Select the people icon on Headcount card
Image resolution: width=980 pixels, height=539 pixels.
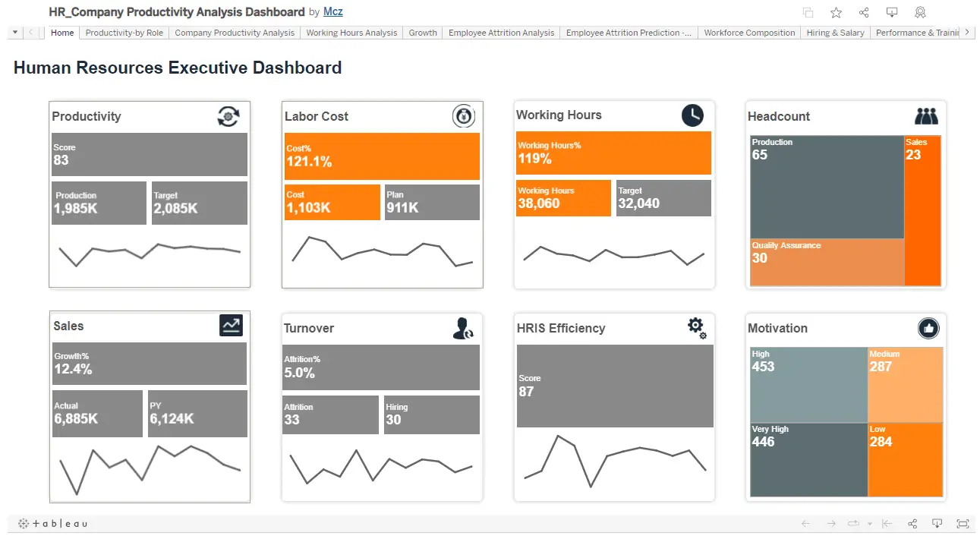[x=926, y=116]
